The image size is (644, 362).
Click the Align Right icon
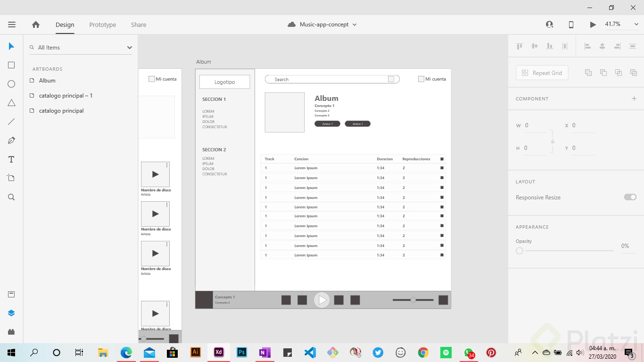tap(618, 46)
